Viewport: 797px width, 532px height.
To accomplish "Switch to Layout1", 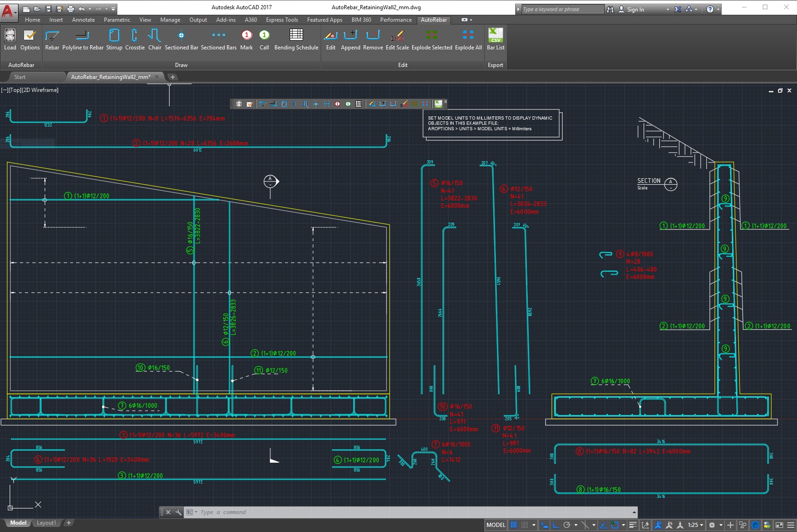I will 46,523.
